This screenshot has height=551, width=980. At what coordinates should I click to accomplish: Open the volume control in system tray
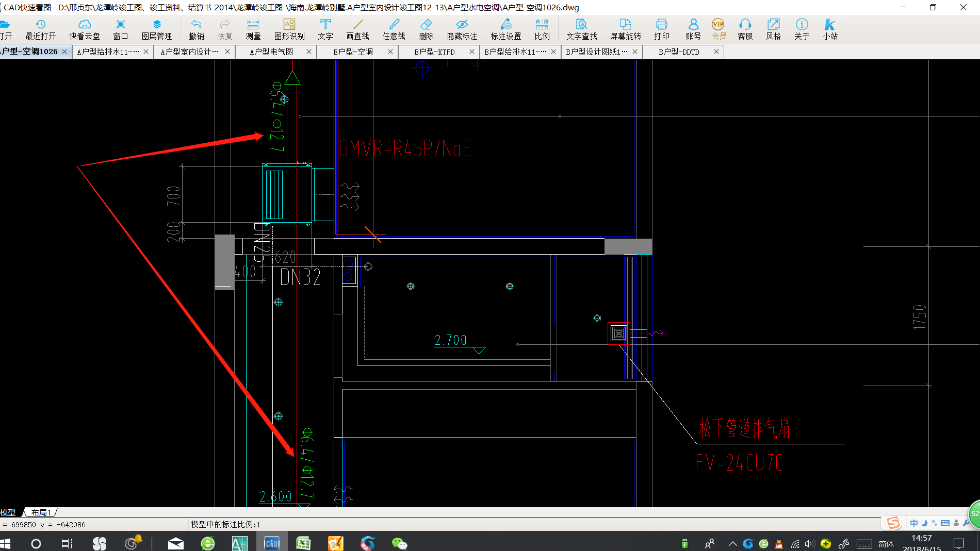coord(809,544)
